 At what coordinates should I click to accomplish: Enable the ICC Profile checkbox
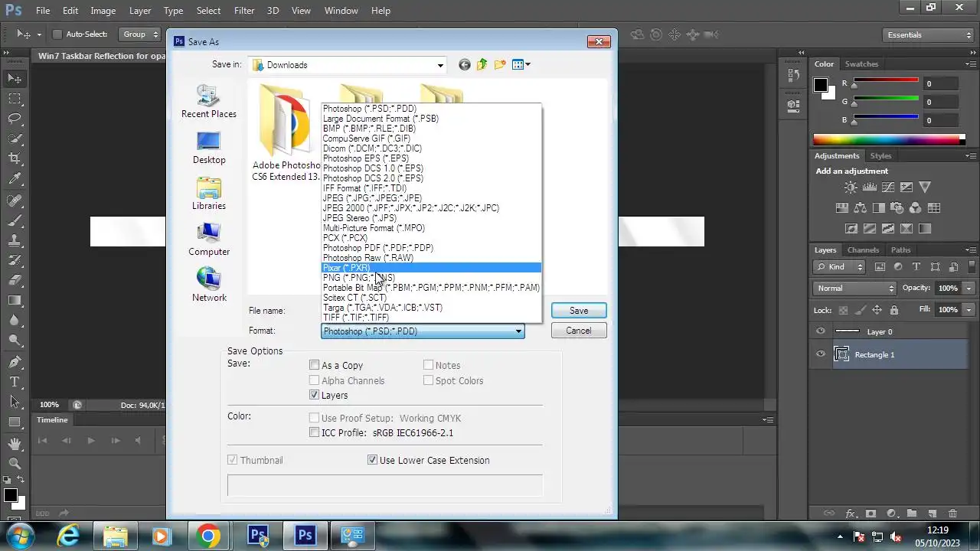click(314, 432)
